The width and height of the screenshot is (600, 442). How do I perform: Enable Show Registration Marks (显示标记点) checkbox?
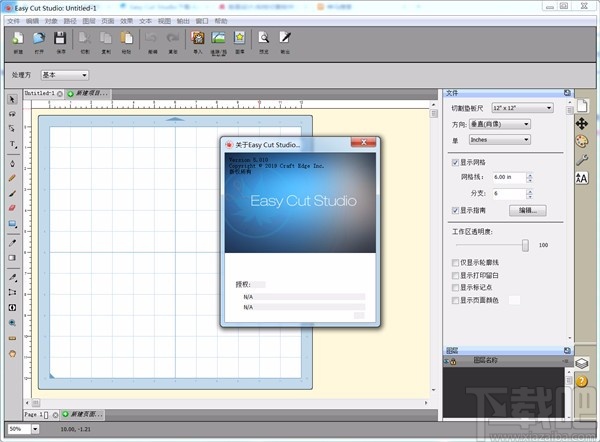coord(455,287)
